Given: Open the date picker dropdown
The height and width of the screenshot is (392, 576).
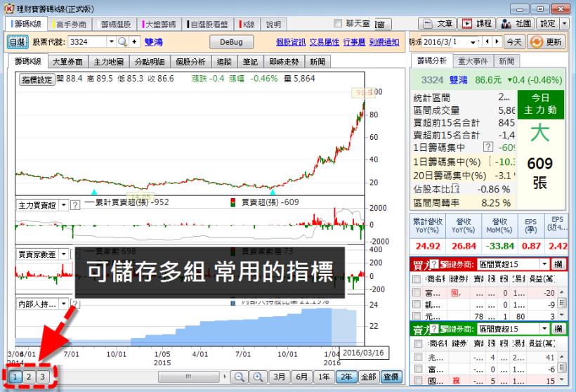Looking at the screenshot, I should pos(473,42).
